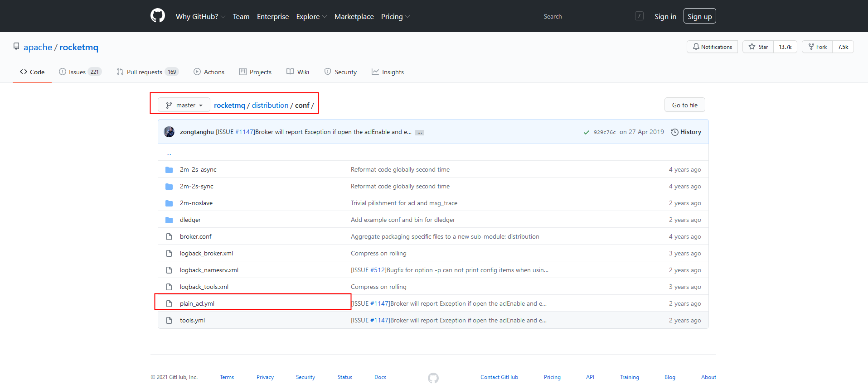
Task: Click the GitHub mark icon in footer
Action: (433, 378)
